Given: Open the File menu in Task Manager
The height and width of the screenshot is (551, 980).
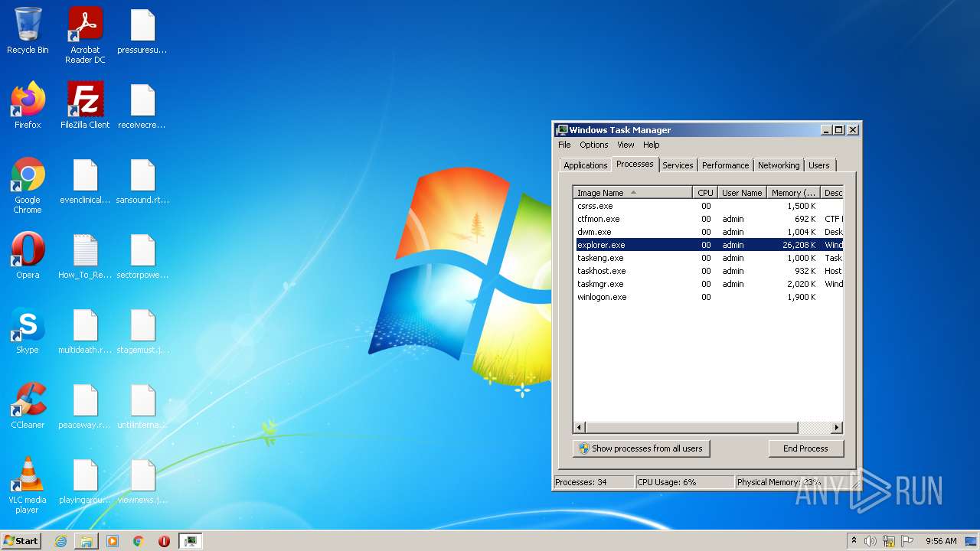Looking at the screenshot, I should point(564,145).
